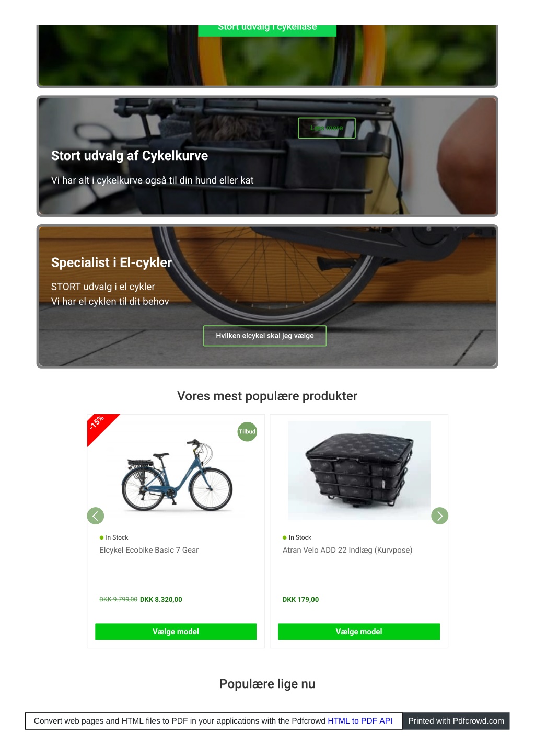Click the Printed with Pdfcrowd.com box

click(456, 721)
